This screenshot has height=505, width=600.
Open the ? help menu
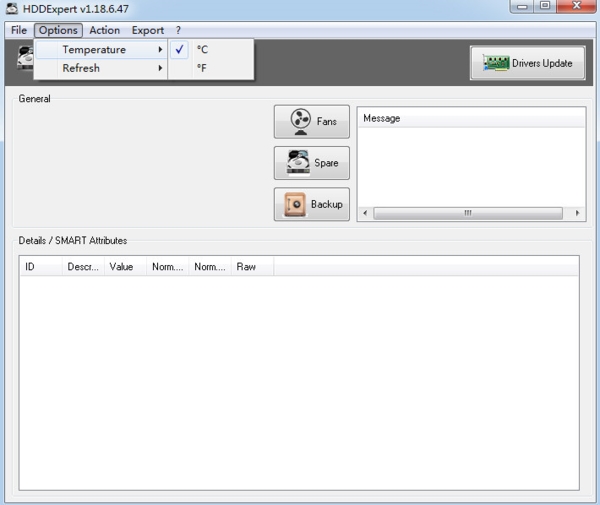(178, 30)
